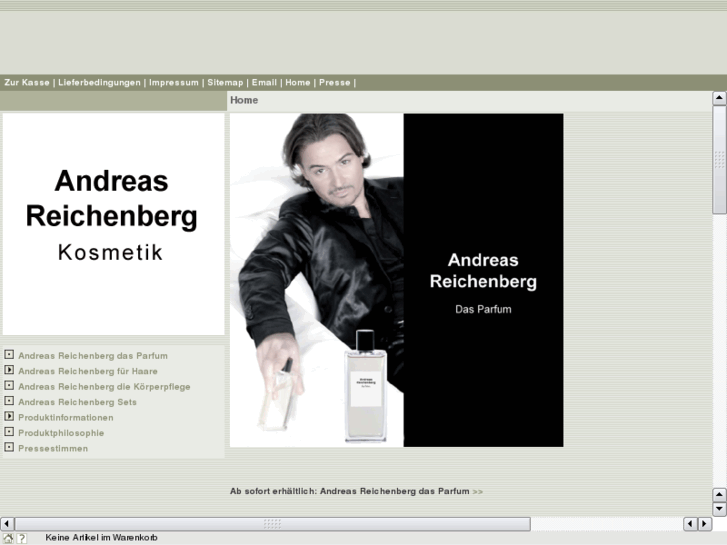The image size is (727, 545).
Task: Click Email in top navigation
Action: click(264, 83)
